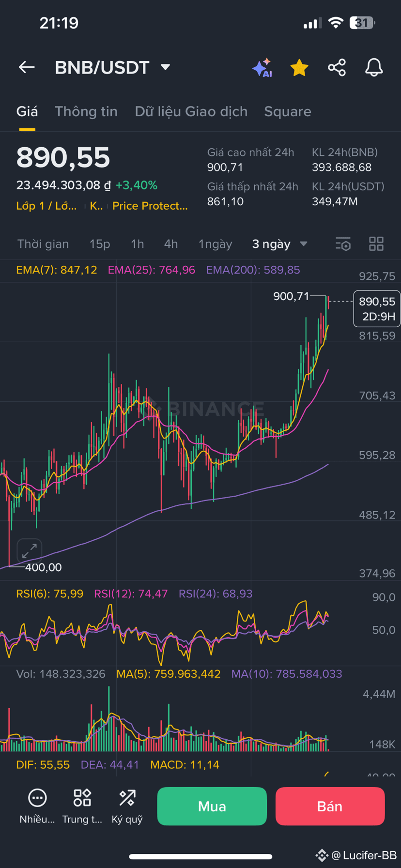The image size is (401, 868).
Task: Tap the large 890,55 price
Action: pyautogui.click(x=63, y=158)
